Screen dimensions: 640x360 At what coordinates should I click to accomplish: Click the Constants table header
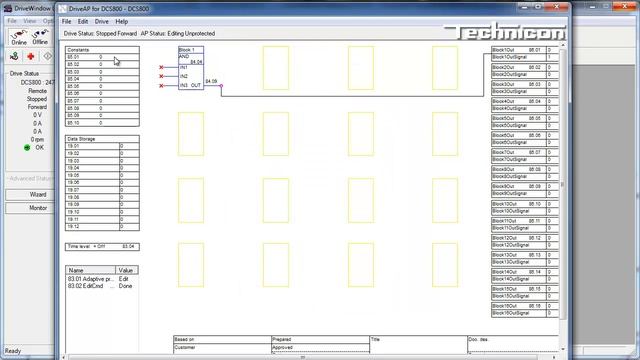[x=102, y=50]
